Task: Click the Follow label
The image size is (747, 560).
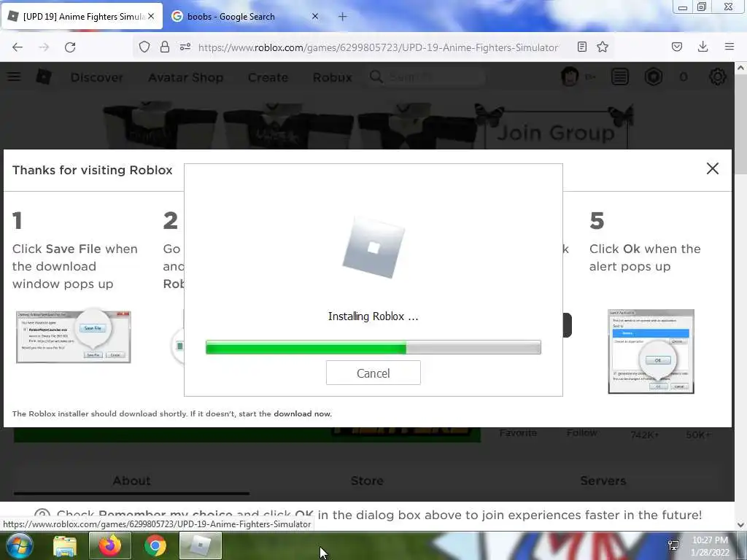Action: coord(581,433)
